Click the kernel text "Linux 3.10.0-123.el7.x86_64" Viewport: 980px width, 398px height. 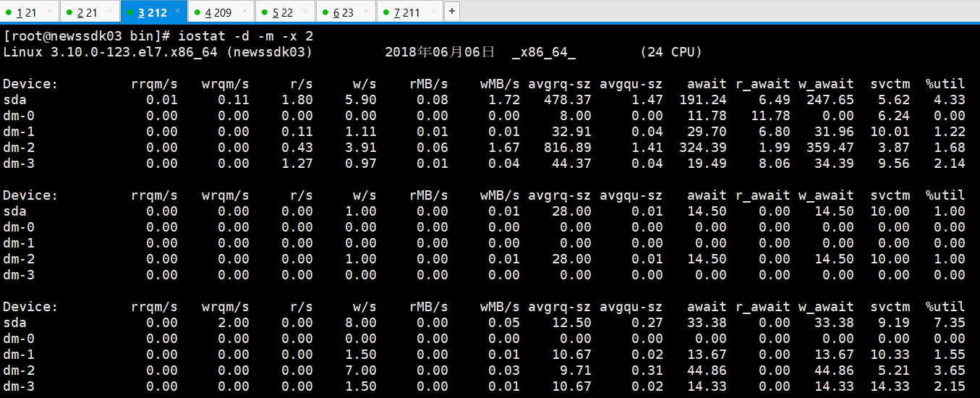pos(111,52)
